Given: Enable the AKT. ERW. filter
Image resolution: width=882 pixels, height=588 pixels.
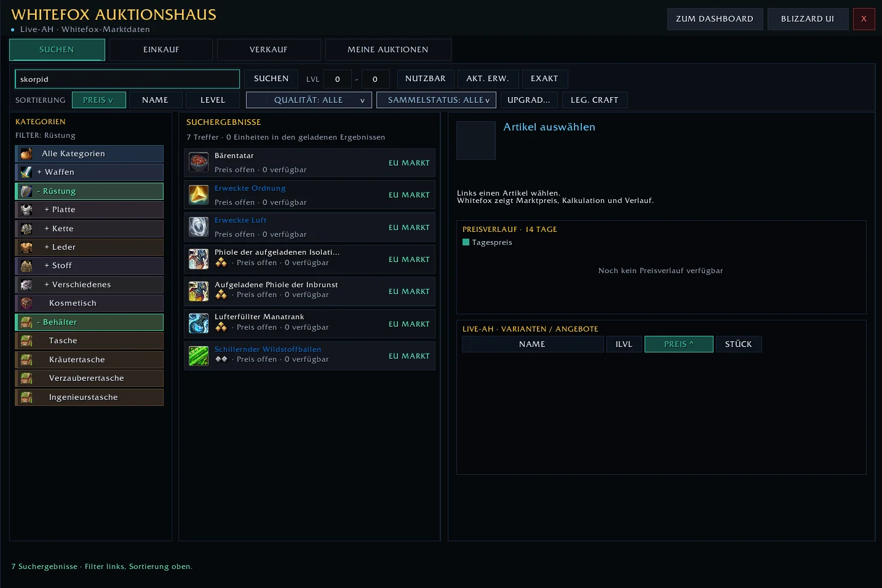Looking at the screenshot, I should [488, 79].
